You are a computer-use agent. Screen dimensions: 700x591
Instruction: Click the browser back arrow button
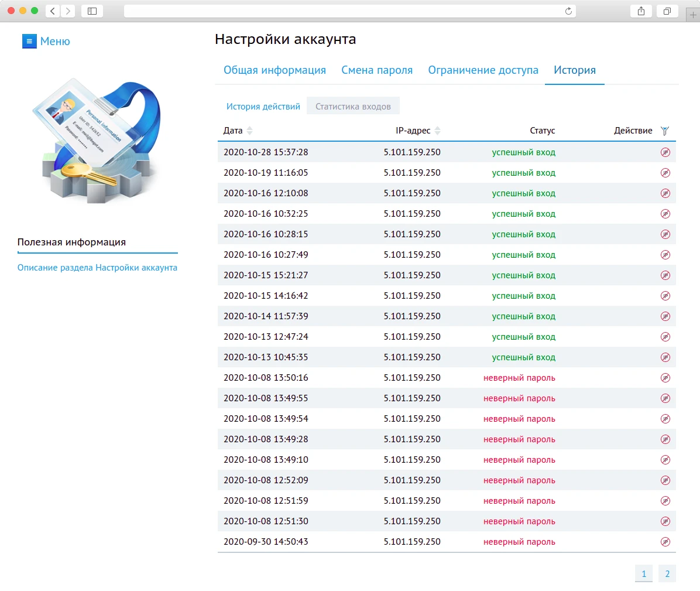[x=53, y=11]
